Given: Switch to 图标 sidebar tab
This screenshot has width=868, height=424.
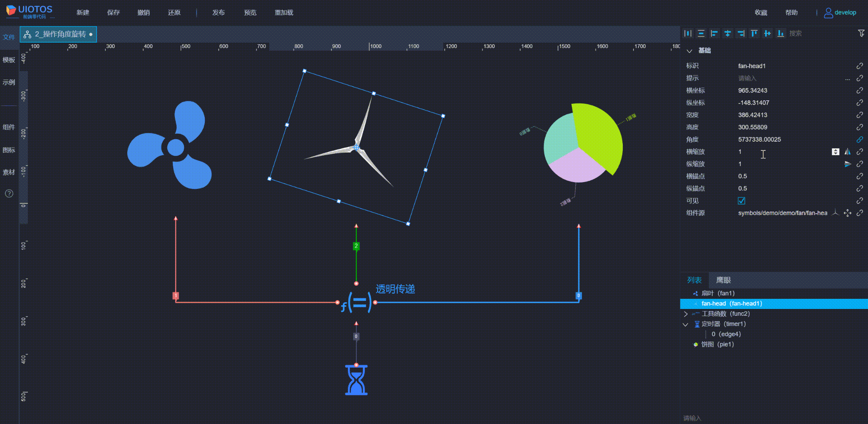Looking at the screenshot, I should (9, 150).
